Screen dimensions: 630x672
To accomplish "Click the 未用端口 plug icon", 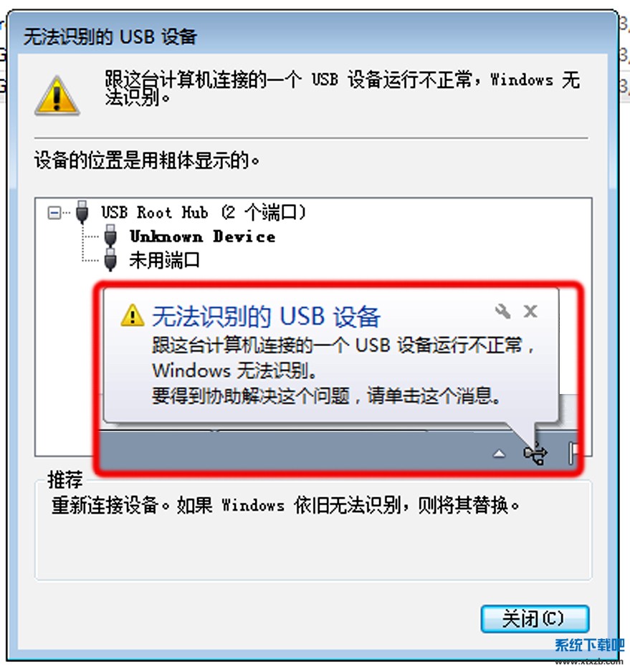I will pos(110,259).
